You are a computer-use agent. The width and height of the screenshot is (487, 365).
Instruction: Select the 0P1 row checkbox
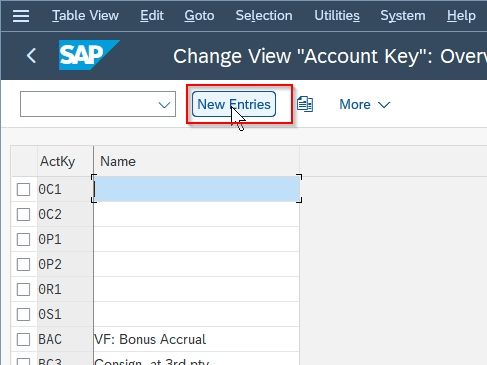pyautogui.click(x=23, y=239)
